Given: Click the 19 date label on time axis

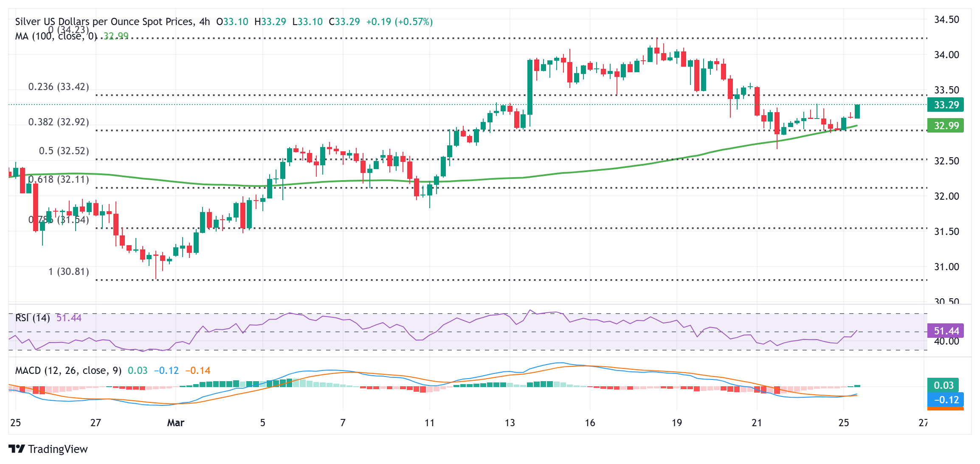Looking at the screenshot, I should pyautogui.click(x=676, y=423).
